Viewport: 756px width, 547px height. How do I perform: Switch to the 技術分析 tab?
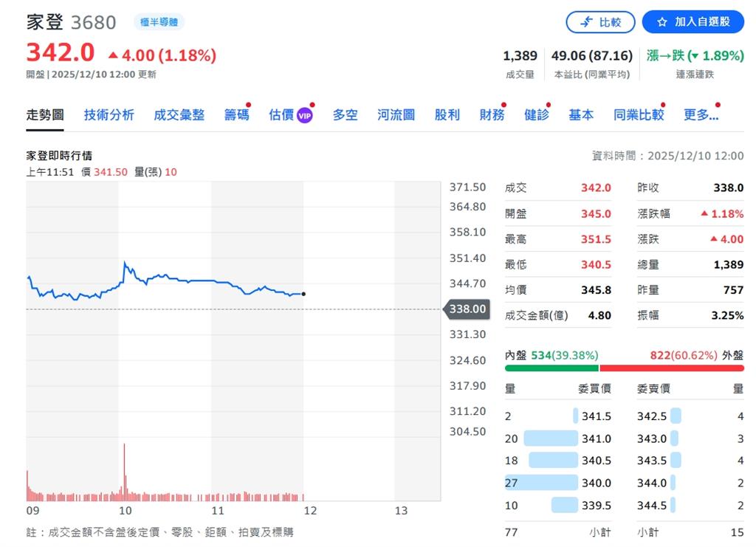(109, 114)
